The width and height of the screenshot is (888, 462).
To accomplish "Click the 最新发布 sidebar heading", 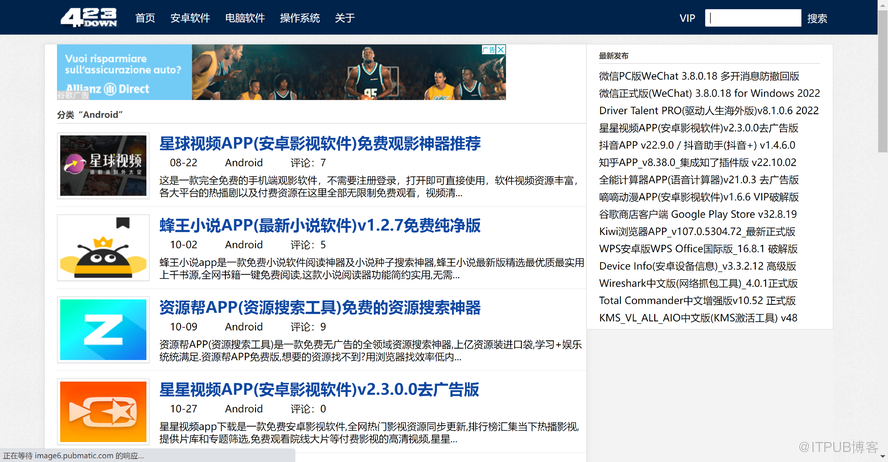I will [x=613, y=55].
